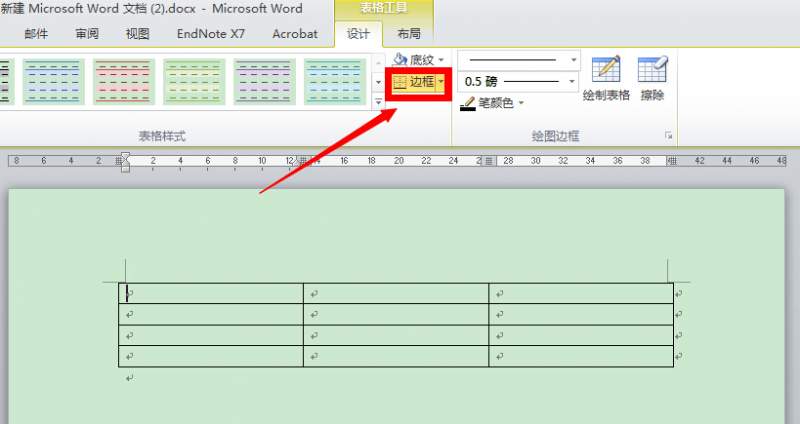Apply the red dashed table style
The width and height of the screenshot is (800, 424).
pos(124,82)
